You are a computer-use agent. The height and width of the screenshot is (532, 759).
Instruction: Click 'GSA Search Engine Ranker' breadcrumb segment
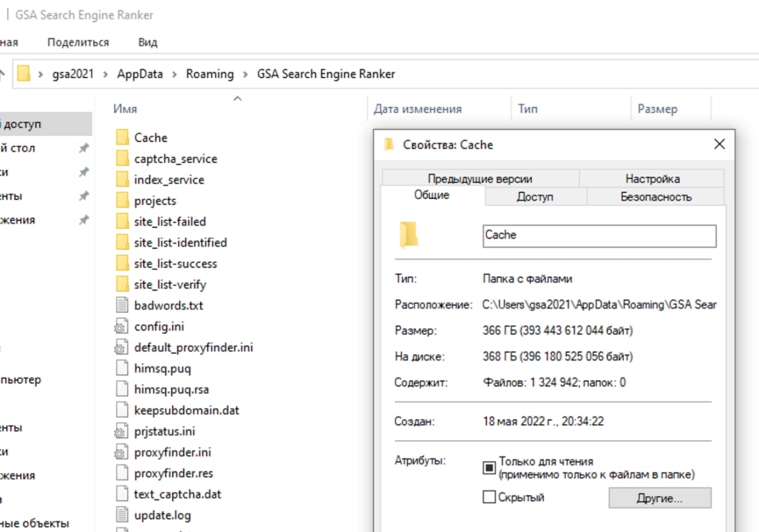click(x=326, y=74)
